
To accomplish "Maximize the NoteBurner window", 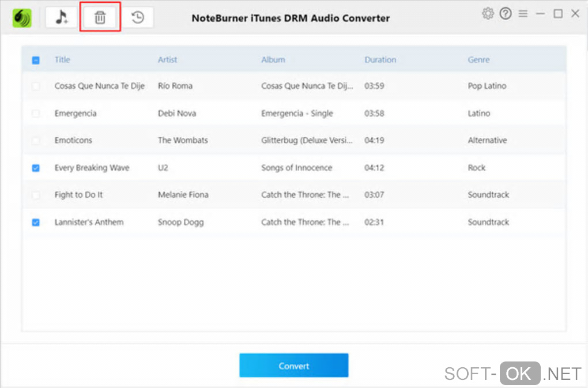I will 558,13.
